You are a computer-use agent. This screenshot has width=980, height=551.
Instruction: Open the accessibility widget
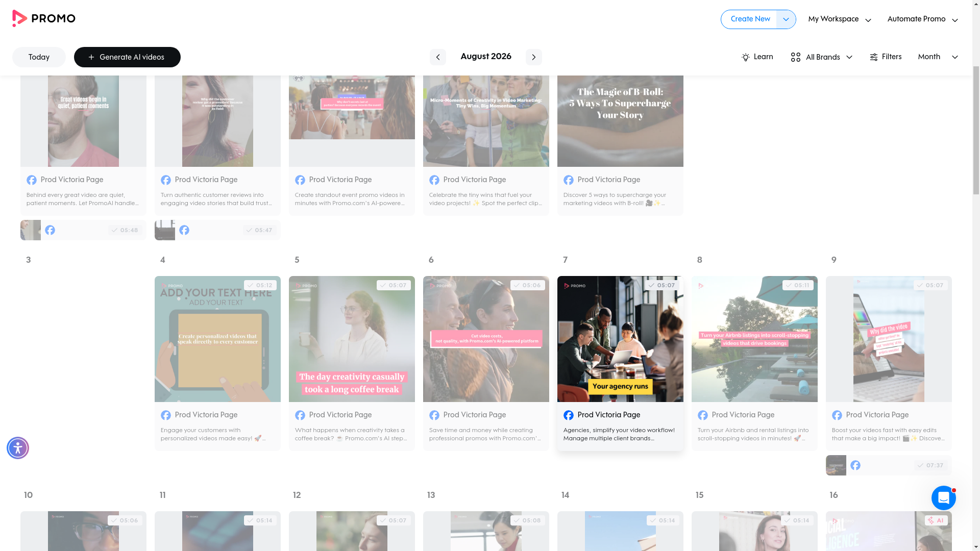click(18, 448)
